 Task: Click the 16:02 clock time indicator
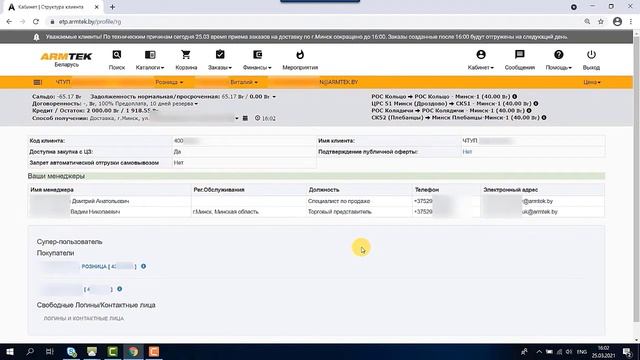tap(265, 118)
